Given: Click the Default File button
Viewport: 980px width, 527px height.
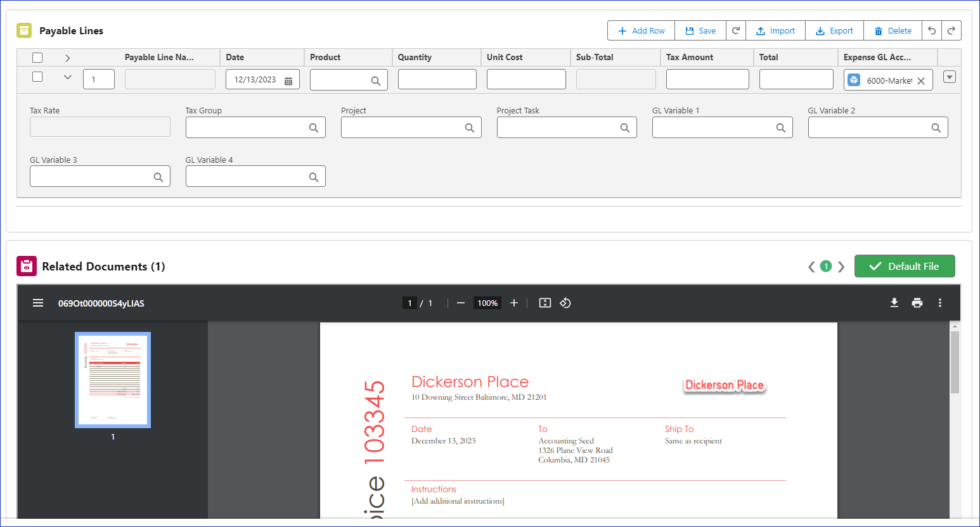Looking at the screenshot, I should [905, 266].
